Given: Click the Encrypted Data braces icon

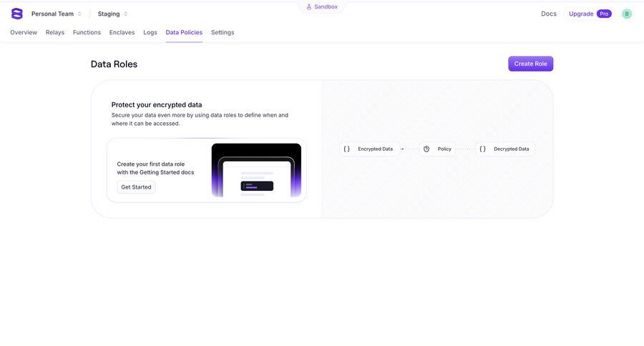Looking at the screenshot, I should (346, 149).
